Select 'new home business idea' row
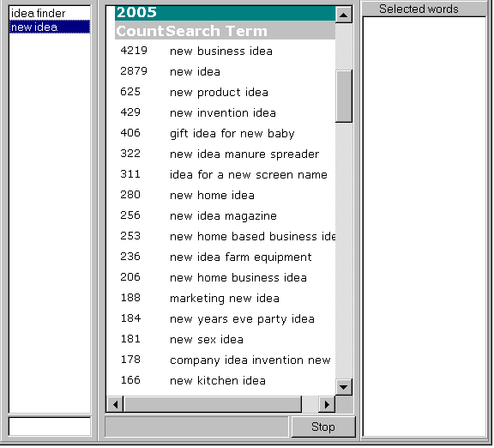Image resolution: width=494 pixels, height=448 pixels. pos(238,278)
